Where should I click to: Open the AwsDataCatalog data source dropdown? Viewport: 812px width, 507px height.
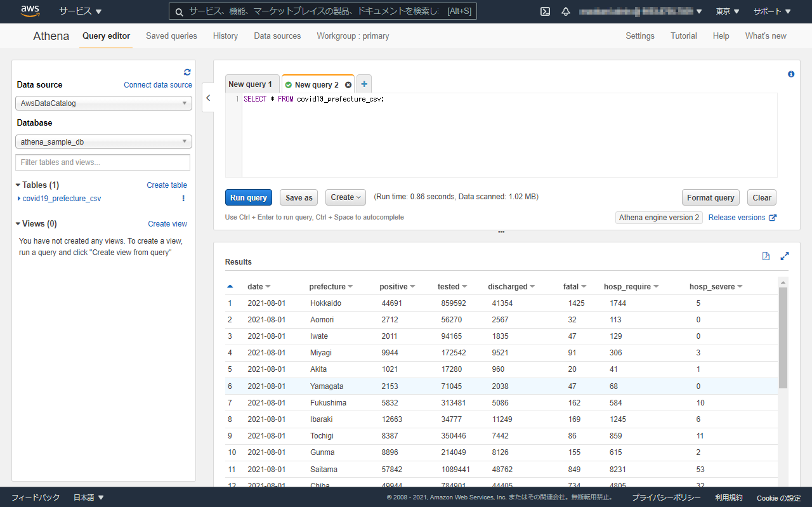[x=103, y=103]
